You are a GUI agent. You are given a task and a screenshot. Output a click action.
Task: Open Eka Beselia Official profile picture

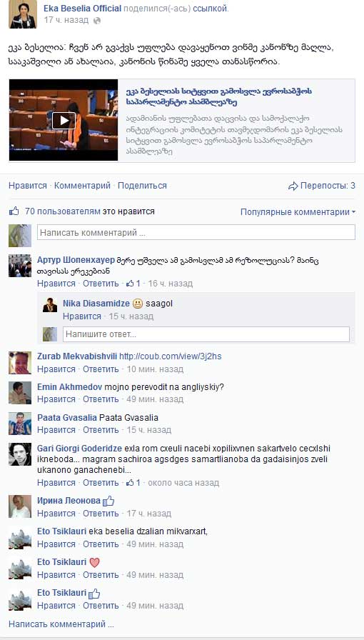click(23, 14)
